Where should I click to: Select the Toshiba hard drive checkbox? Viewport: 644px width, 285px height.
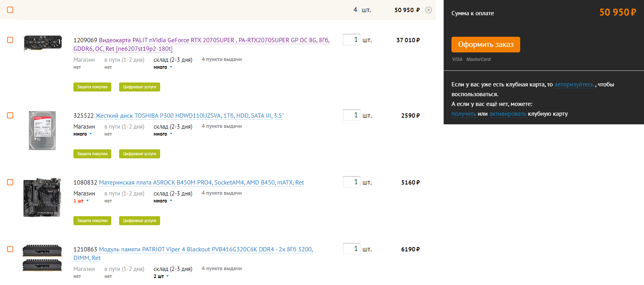[10, 115]
